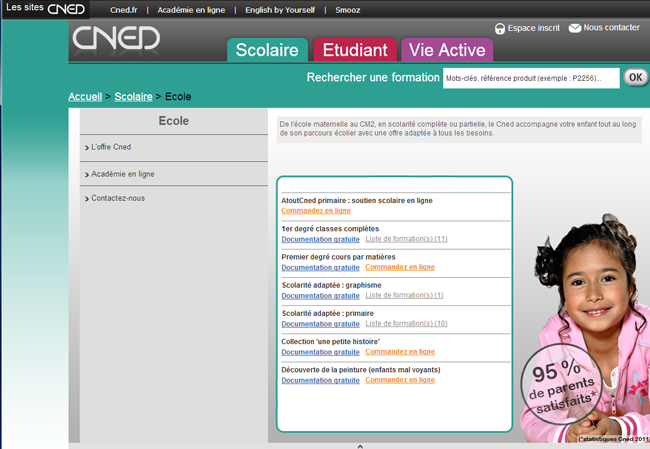
Task: Click the Découverte de la peinture title
Action: tap(361, 370)
